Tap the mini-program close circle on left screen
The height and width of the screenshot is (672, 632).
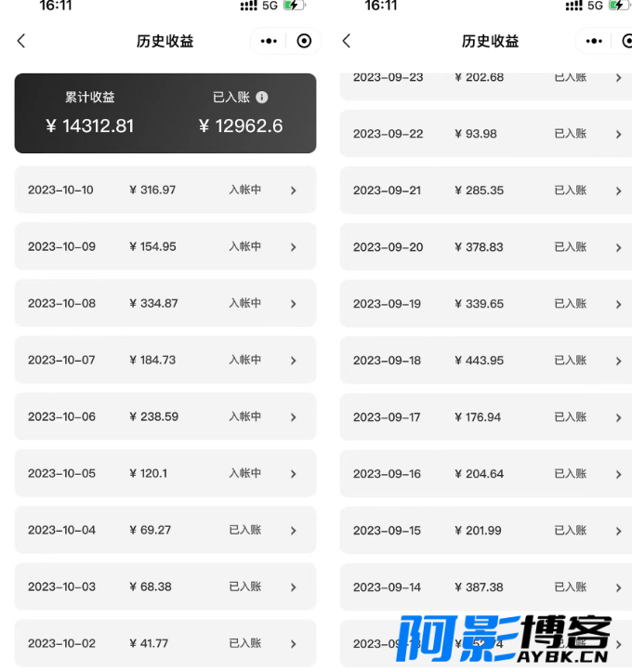pyautogui.click(x=304, y=41)
